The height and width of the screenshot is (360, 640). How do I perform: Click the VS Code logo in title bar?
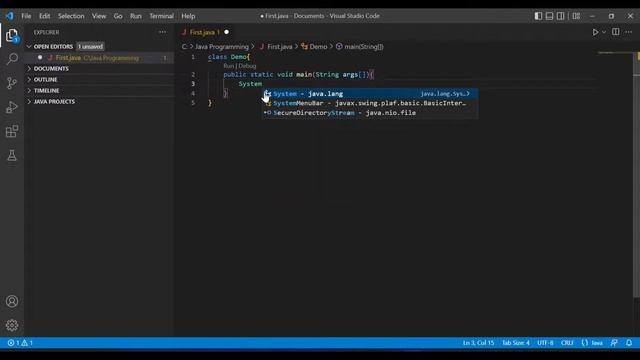click(x=9, y=16)
